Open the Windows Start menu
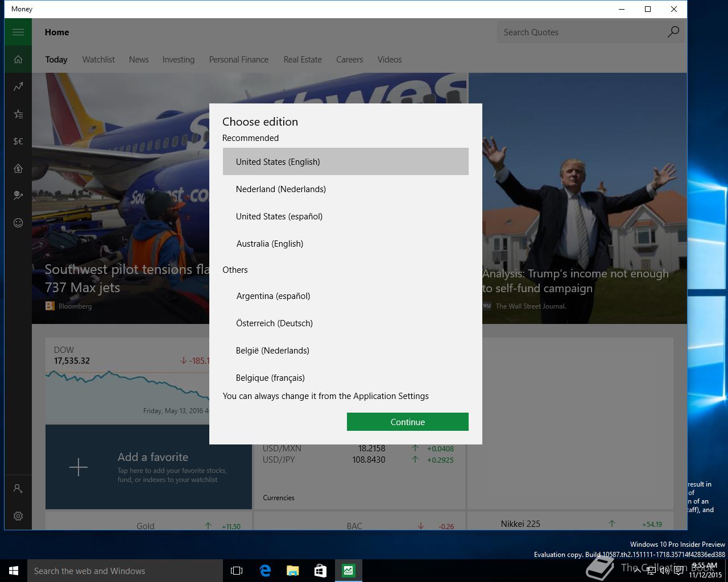Image resolution: width=728 pixels, height=582 pixels. click(14, 571)
